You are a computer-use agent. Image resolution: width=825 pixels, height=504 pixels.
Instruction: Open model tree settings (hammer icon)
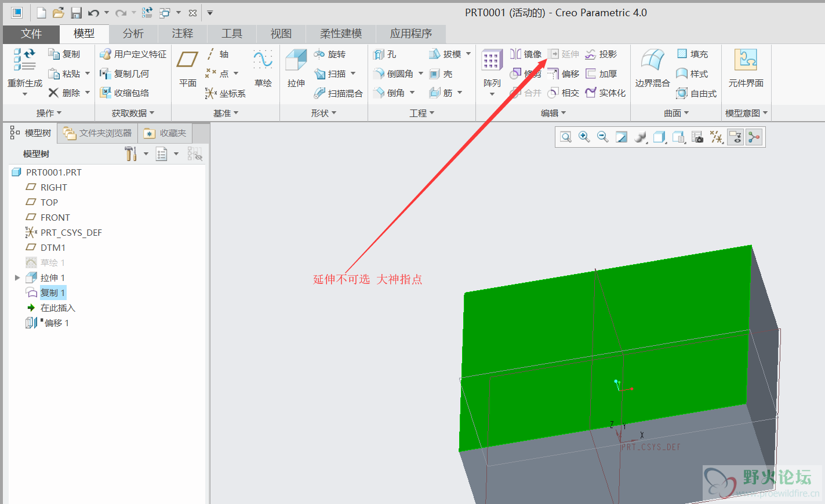[131, 154]
